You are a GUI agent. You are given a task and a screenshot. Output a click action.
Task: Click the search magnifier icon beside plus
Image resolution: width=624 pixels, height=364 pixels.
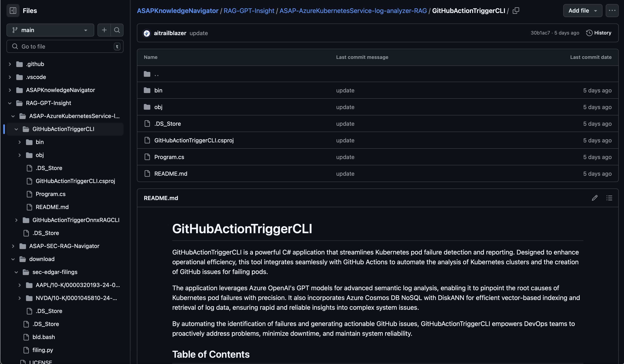117,30
